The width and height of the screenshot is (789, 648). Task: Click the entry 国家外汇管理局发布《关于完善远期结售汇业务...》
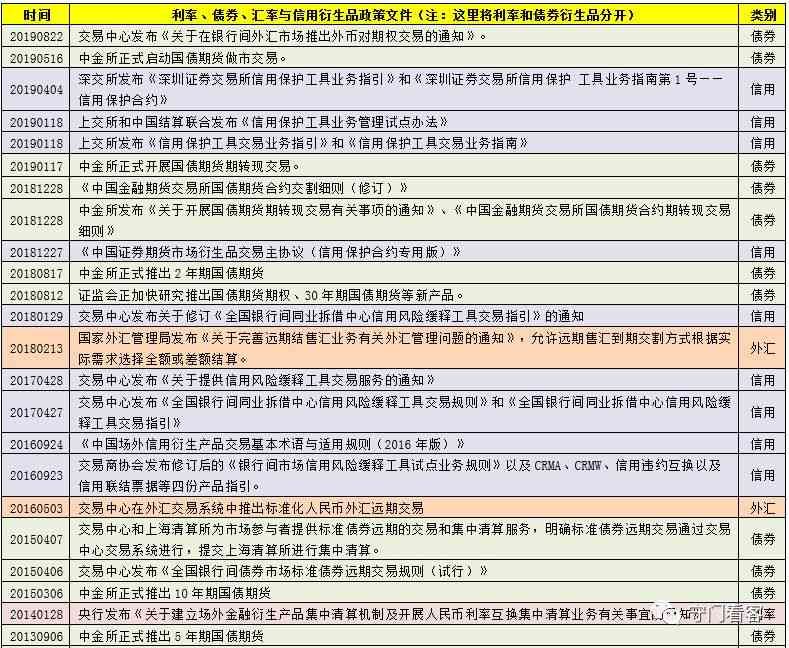click(405, 348)
